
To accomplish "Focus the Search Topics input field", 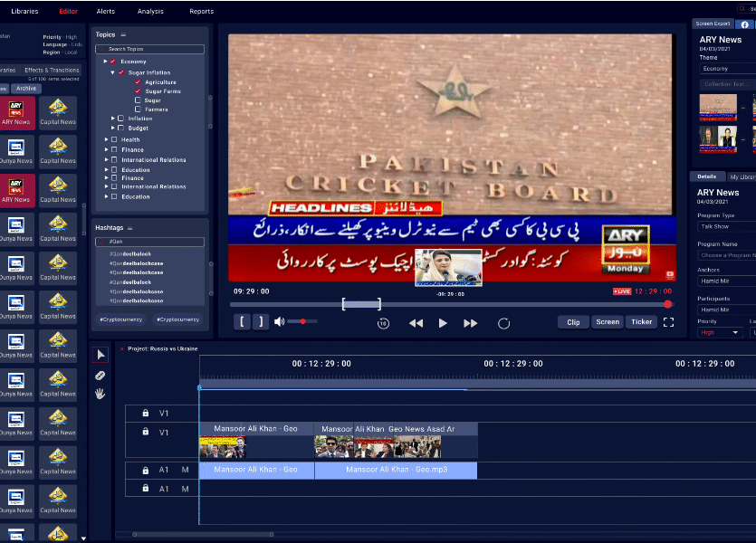I will (x=150, y=49).
